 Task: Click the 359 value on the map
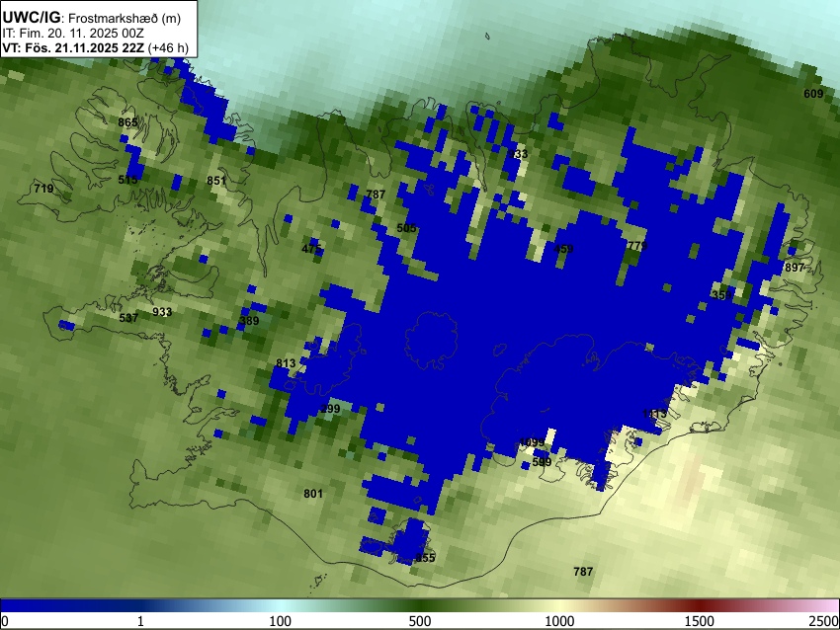point(721,295)
